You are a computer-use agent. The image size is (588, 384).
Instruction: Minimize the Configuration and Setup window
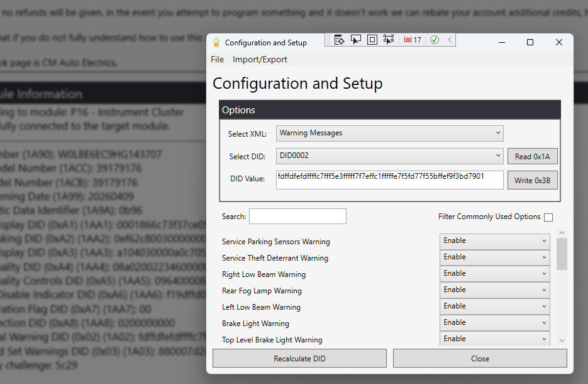(x=501, y=42)
